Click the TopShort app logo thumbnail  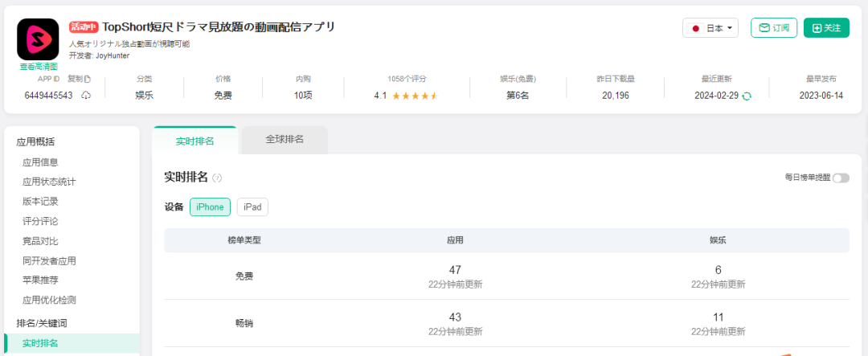(38, 39)
